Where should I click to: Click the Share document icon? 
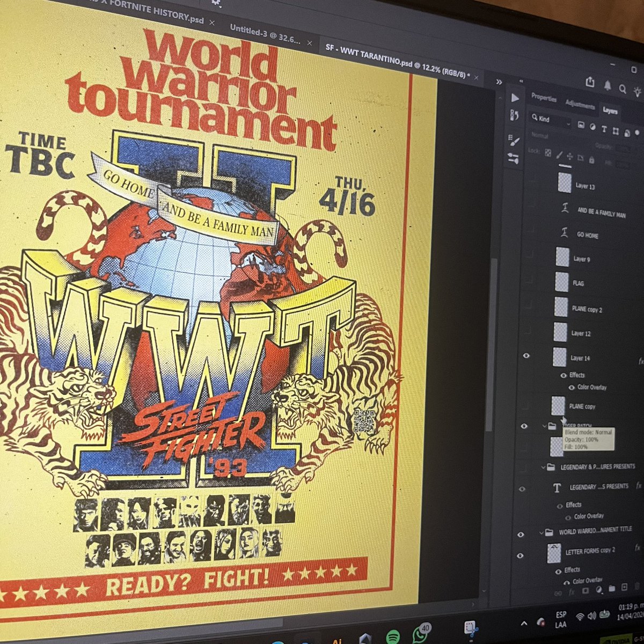point(590,82)
